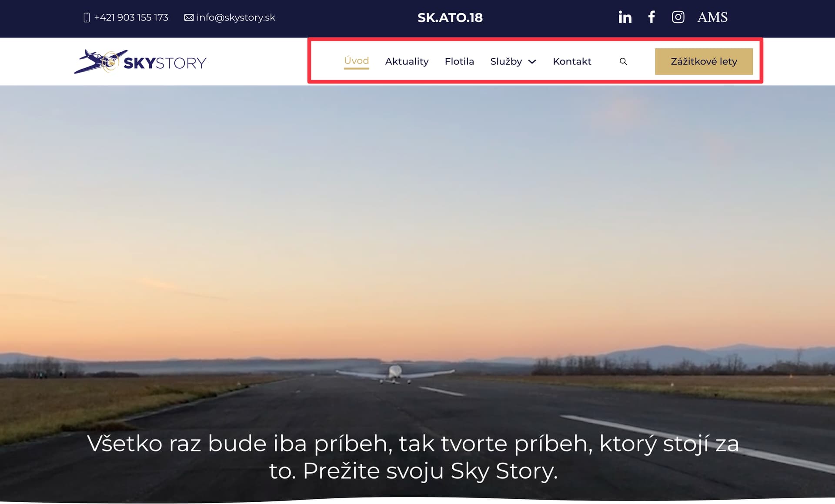
Task: Open the Facebook page icon
Action: (x=651, y=17)
